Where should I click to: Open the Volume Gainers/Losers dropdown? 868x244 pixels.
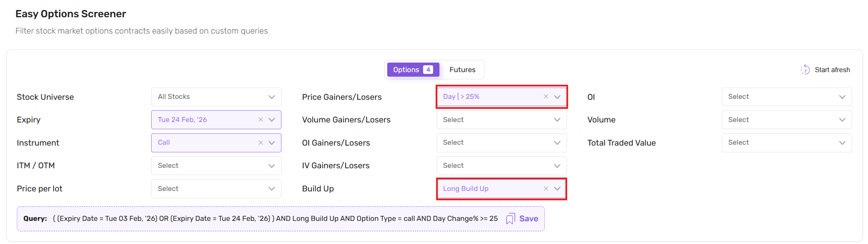[501, 120]
